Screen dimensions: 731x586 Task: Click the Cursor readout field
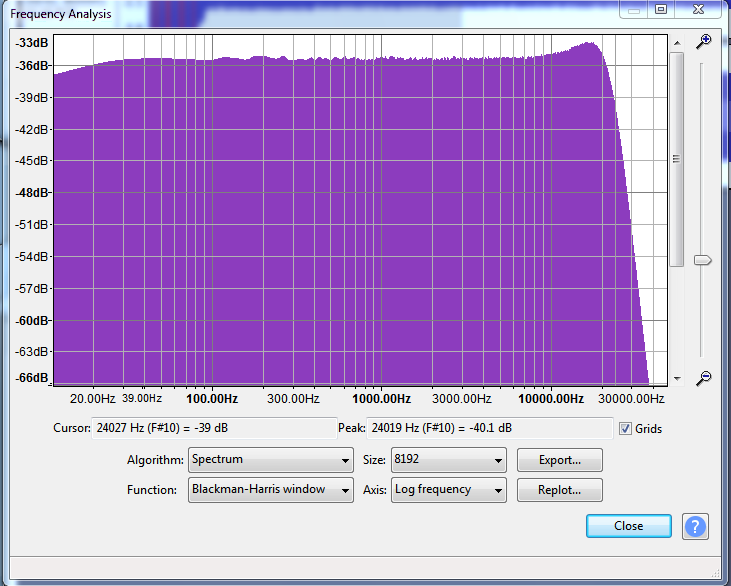[x=214, y=428]
